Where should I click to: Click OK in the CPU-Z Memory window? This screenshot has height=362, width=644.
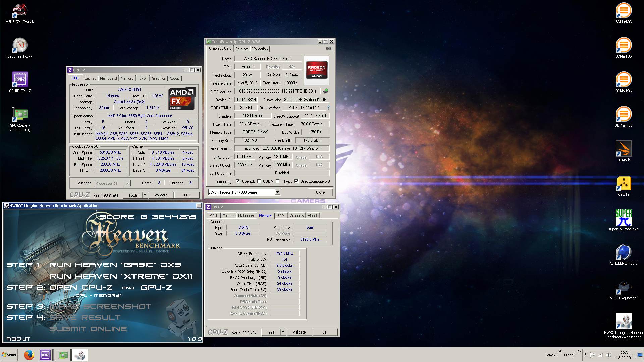(x=325, y=332)
